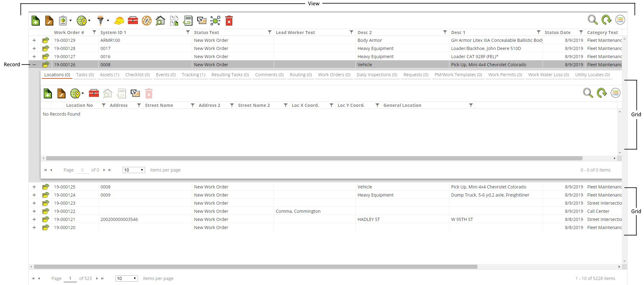Viewport: 644px width, 285px height.
Task: Open the green network relationships icon
Action: pos(215,20)
